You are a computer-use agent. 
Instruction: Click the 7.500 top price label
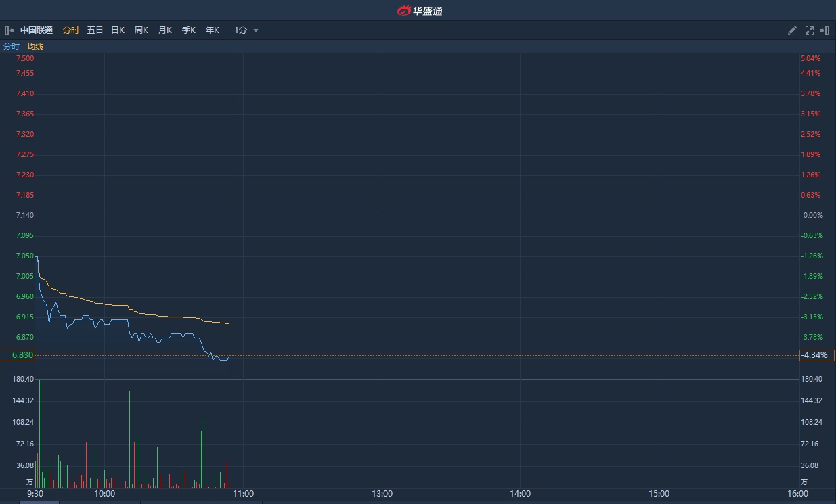[24, 58]
